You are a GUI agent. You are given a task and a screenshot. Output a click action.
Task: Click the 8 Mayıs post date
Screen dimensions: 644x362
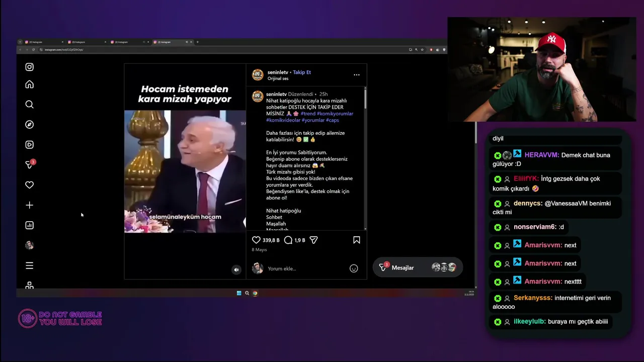click(259, 250)
